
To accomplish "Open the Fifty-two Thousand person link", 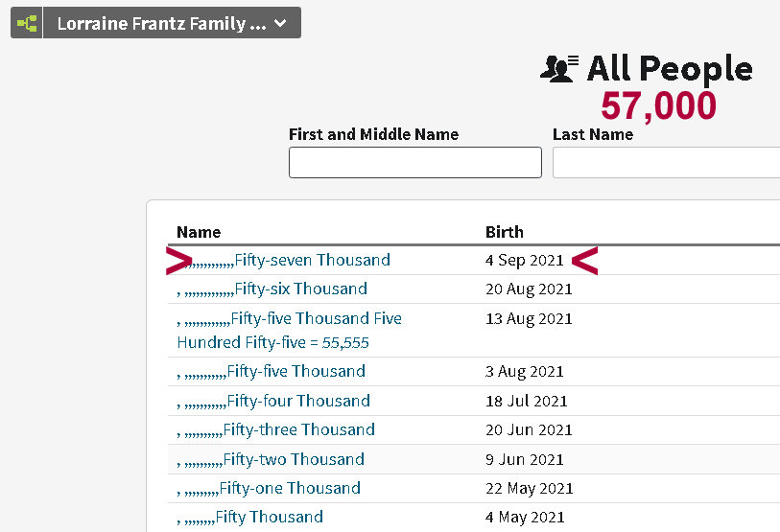I will (x=293, y=459).
